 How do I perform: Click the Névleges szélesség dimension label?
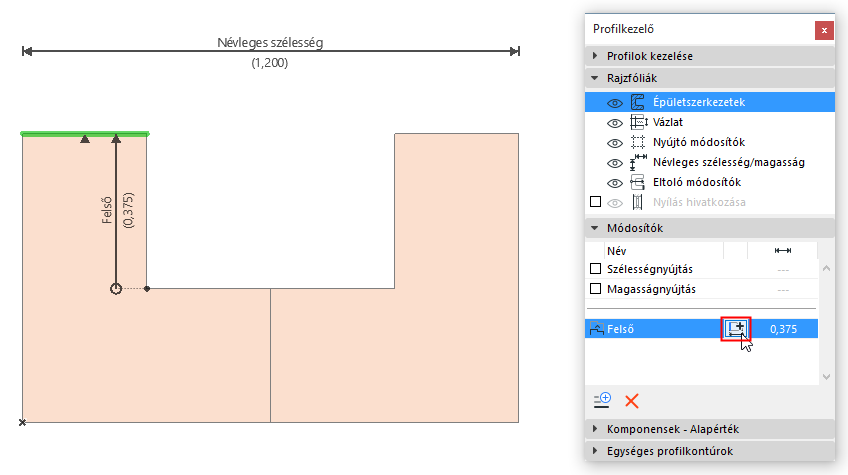[270, 42]
